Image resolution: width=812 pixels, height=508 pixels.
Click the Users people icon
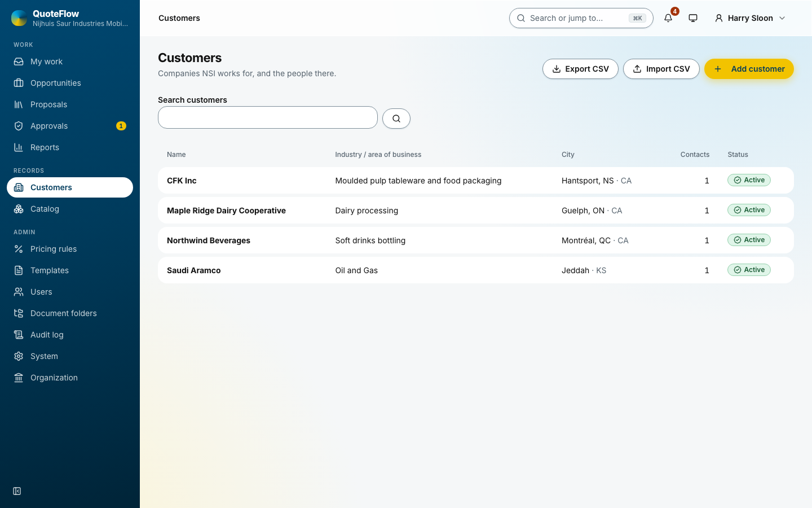pos(19,292)
